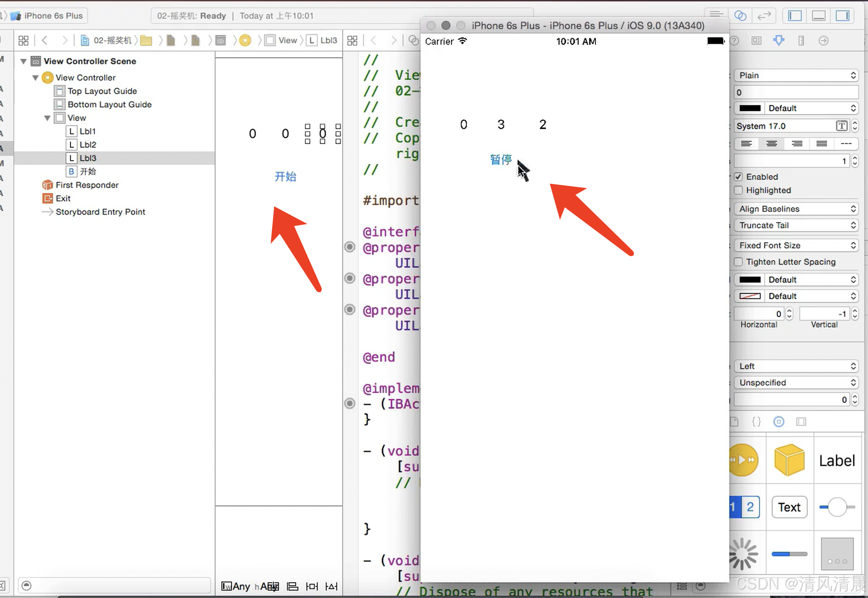
Task: Toggle the left navigator panel
Action: (x=795, y=16)
